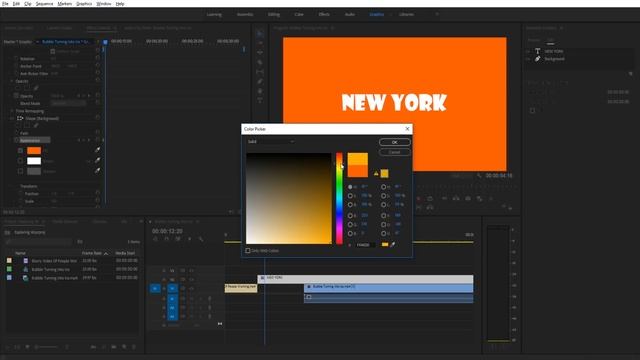
Task: Click inside the color saturation field
Action: [x=289, y=198]
